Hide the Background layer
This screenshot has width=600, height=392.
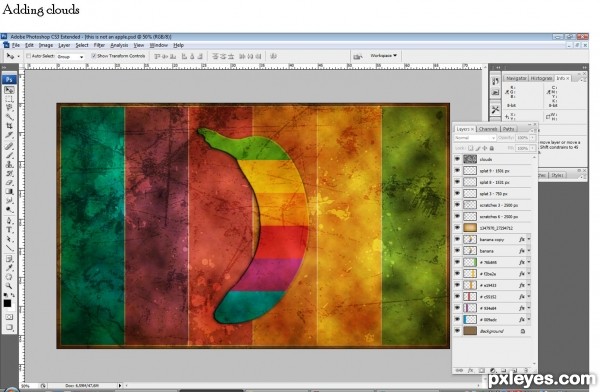tap(457, 331)
